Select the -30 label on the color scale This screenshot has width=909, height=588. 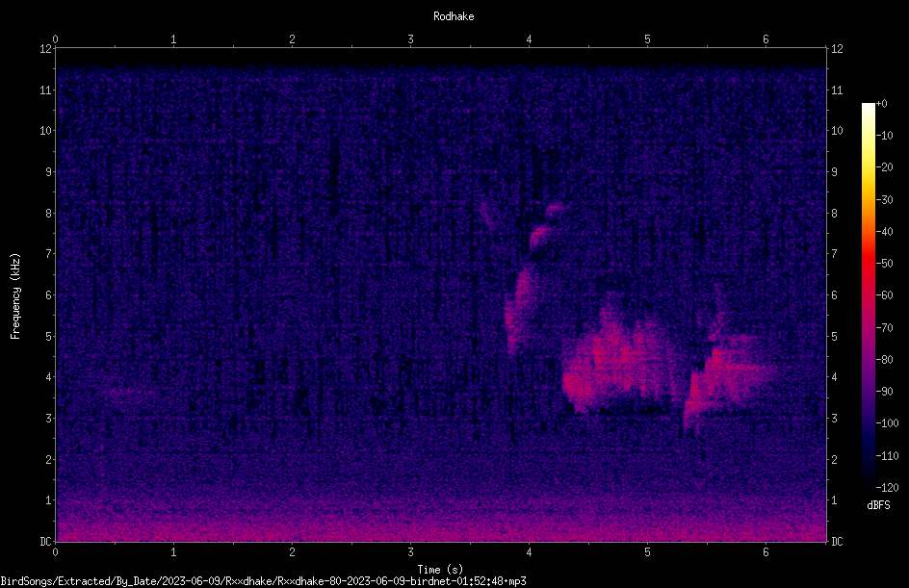(x=885, y=200)
